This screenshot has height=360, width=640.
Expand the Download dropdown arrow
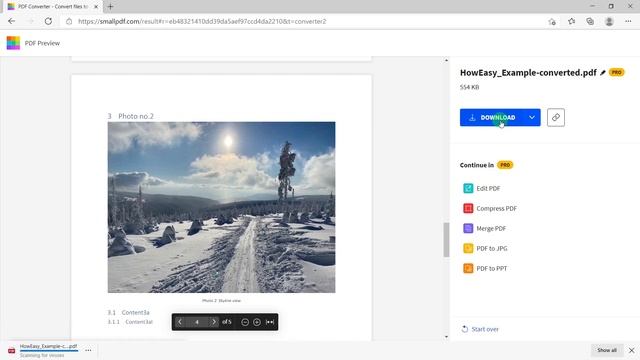point(532,118)
